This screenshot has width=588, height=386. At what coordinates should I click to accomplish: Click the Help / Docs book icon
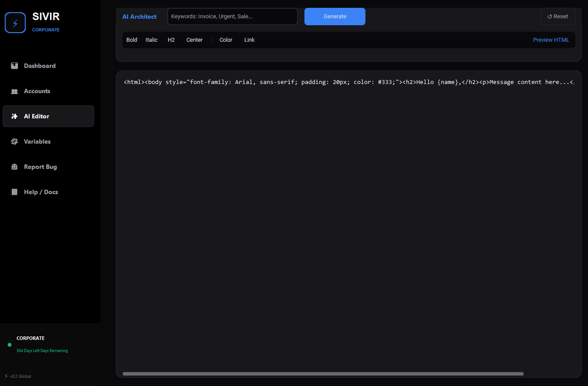[x=14, y=192]
